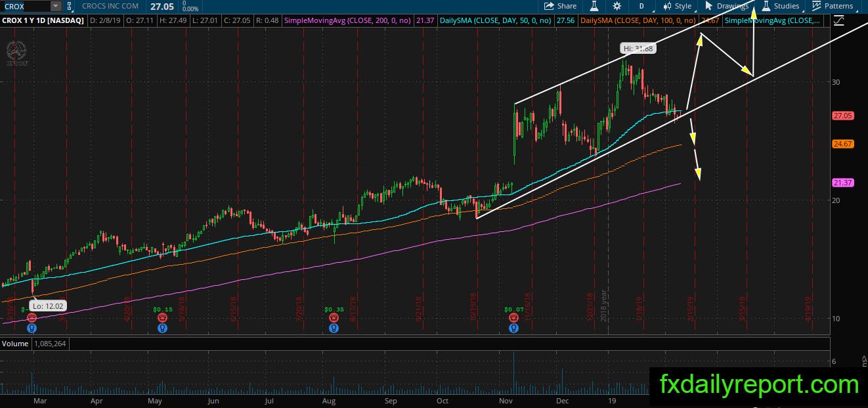Click the O: 27.11 open value

[x=140, y=21]
